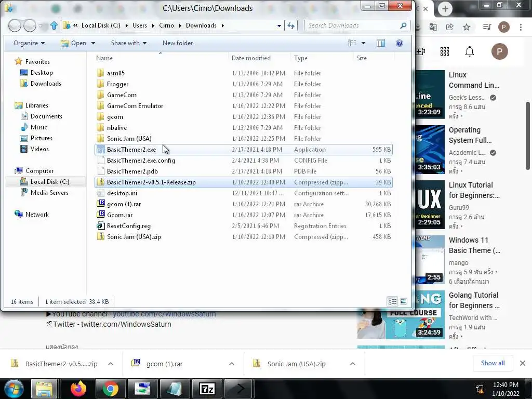Select the GameCom Emulator folder
532x399 pixels.
135,106
